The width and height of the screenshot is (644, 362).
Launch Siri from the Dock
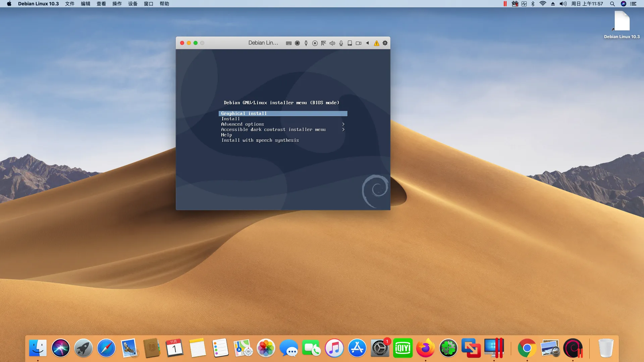[61, 348]
